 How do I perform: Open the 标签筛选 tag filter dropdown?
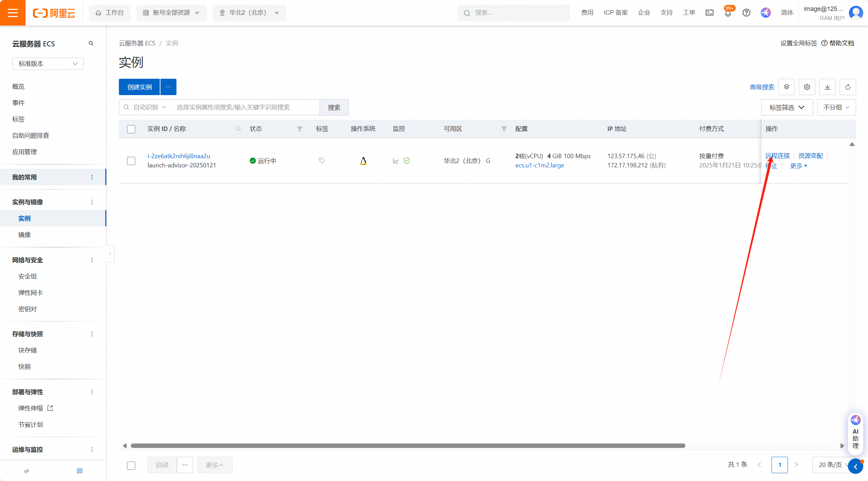click(787, 107)
